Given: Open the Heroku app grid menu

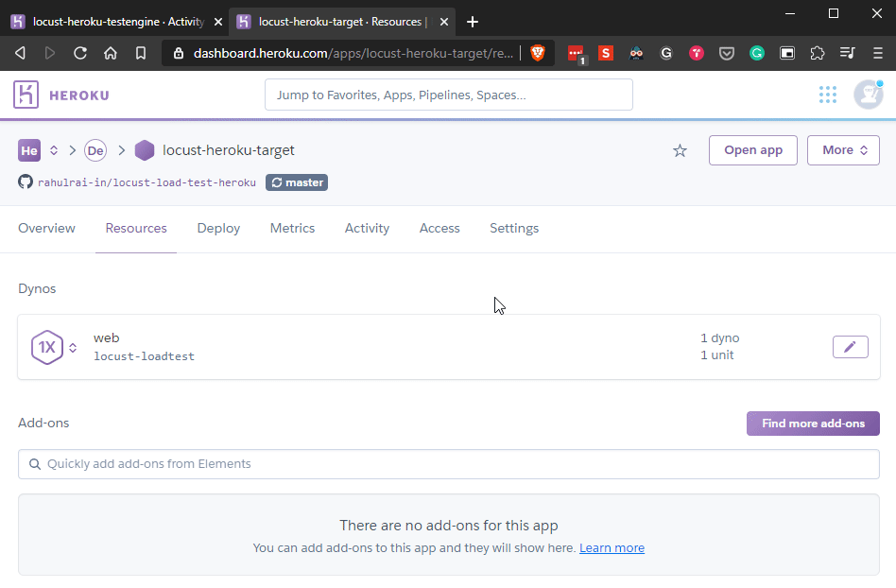Looking at the screenshot, I should (x=827, y=95).
